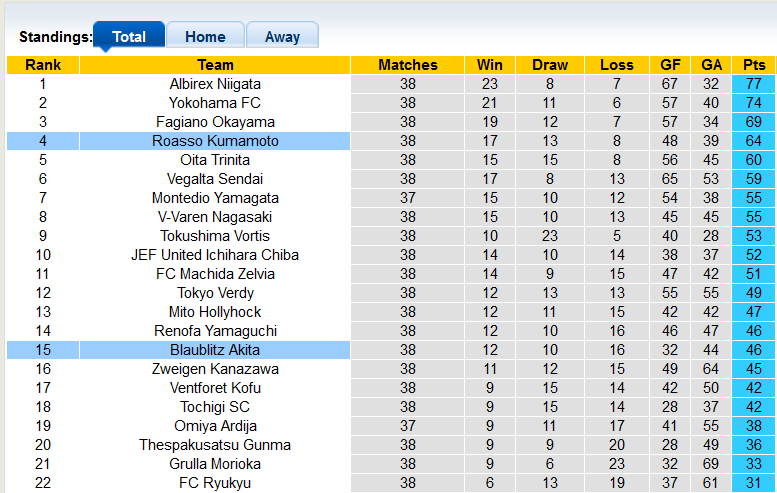Select the Away standings tab
This screenshot has width=777, height=493.
click(282, 37)
